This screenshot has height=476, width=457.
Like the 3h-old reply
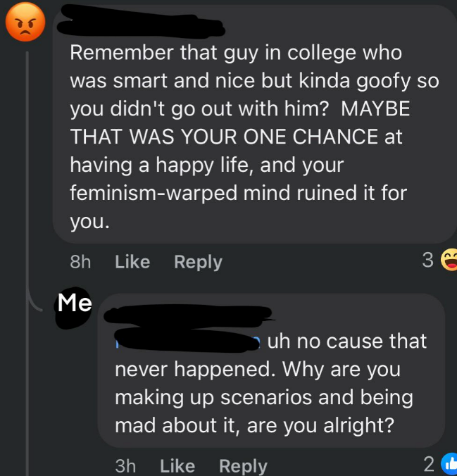(177, 465)
